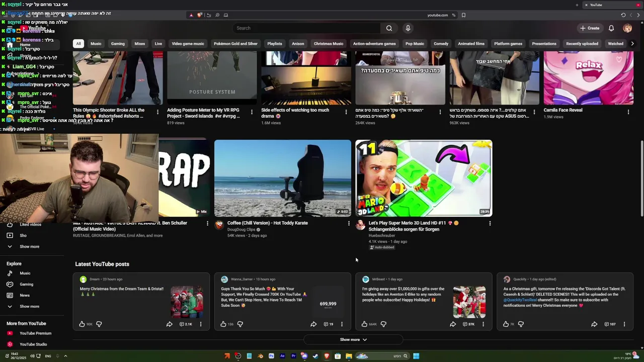Screen dimensions: 644x362
Task: Open comments on Quackity post (107)
Action: pyautogui.click(x=610, y=324)
